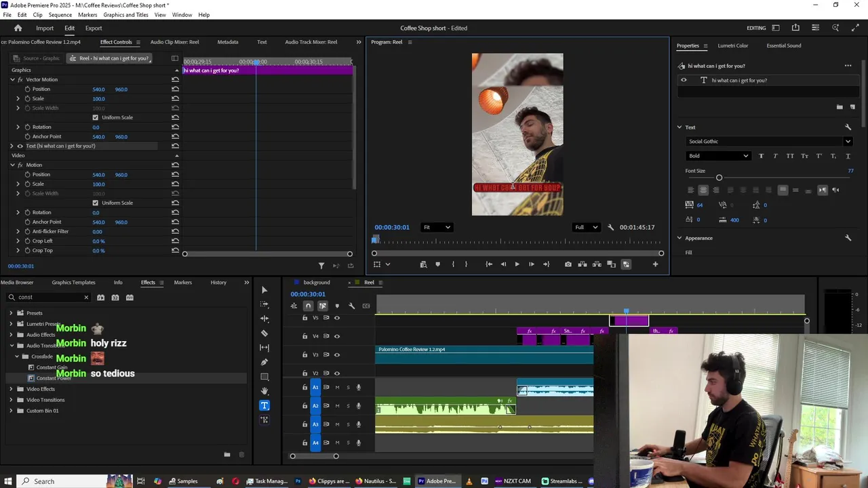868x488 pixels.
Task: Click Mark In bracket in Program monitor
Action: tap(453, 264)
